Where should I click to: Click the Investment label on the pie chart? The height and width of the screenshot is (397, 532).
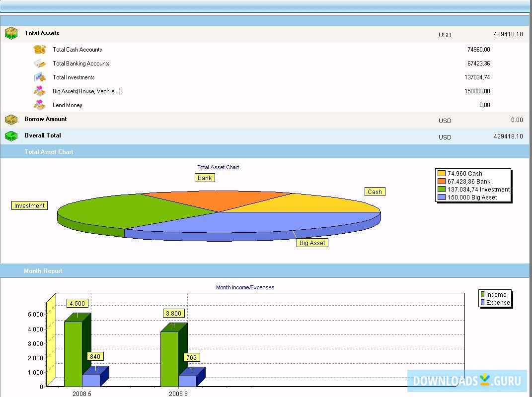click(29, 206)
